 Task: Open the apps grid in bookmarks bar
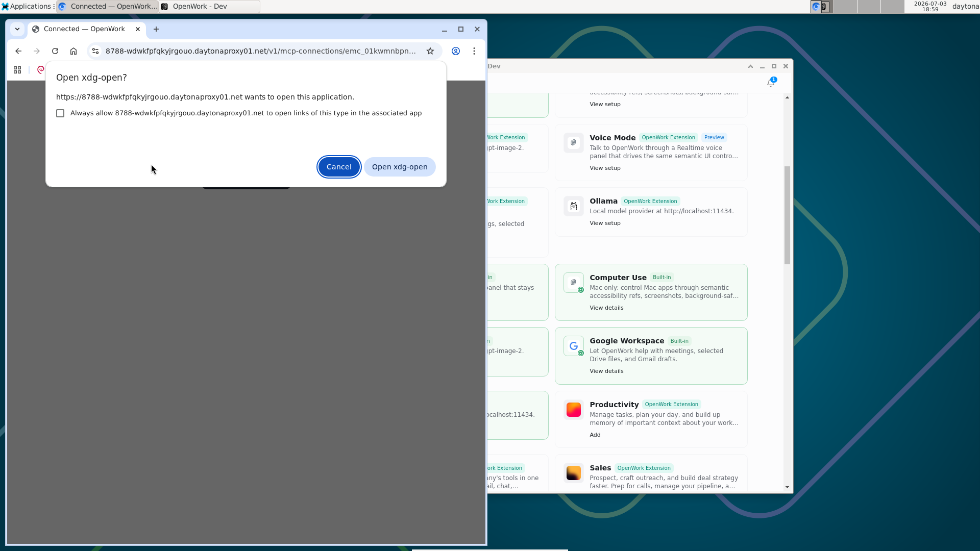click(x=17, y=70)
